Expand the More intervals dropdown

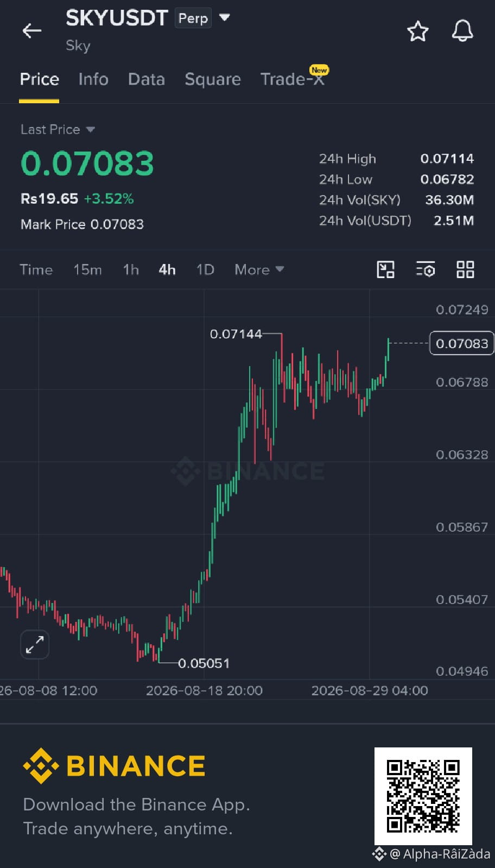[x=259, y=269]
